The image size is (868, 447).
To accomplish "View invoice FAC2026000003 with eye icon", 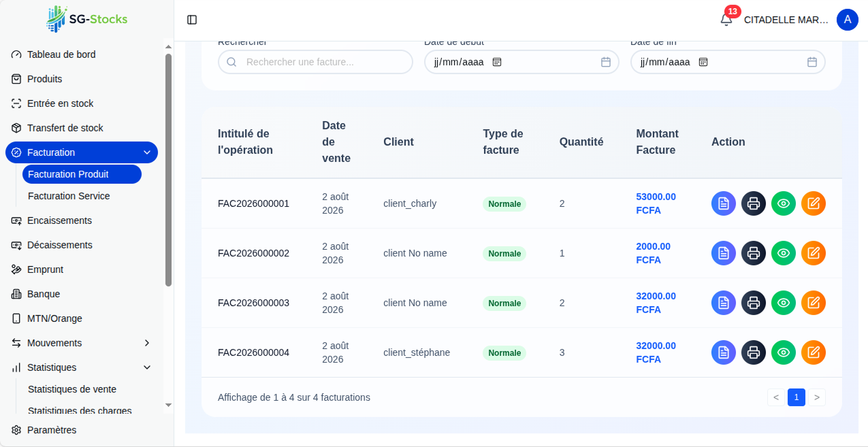I will 784,303.
